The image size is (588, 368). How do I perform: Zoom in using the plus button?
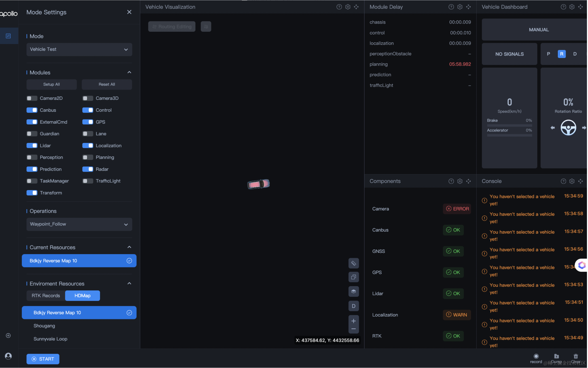click(353, 321)
